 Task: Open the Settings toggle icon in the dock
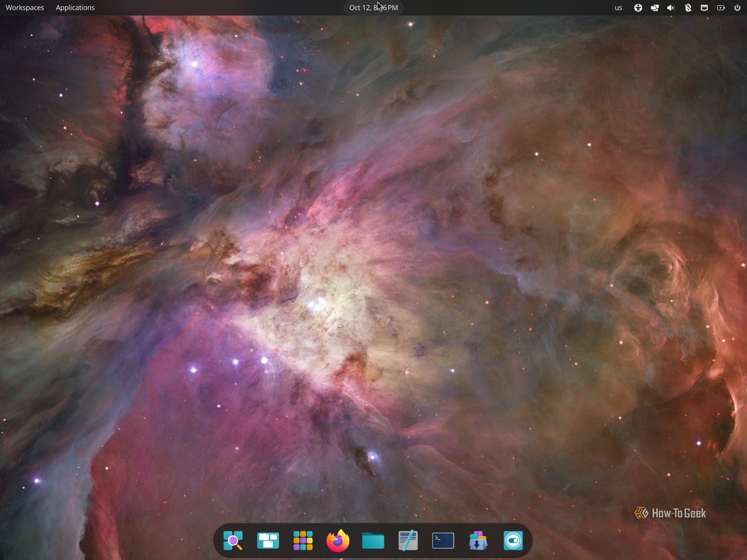pyautogui.click(x=513, y=541)
